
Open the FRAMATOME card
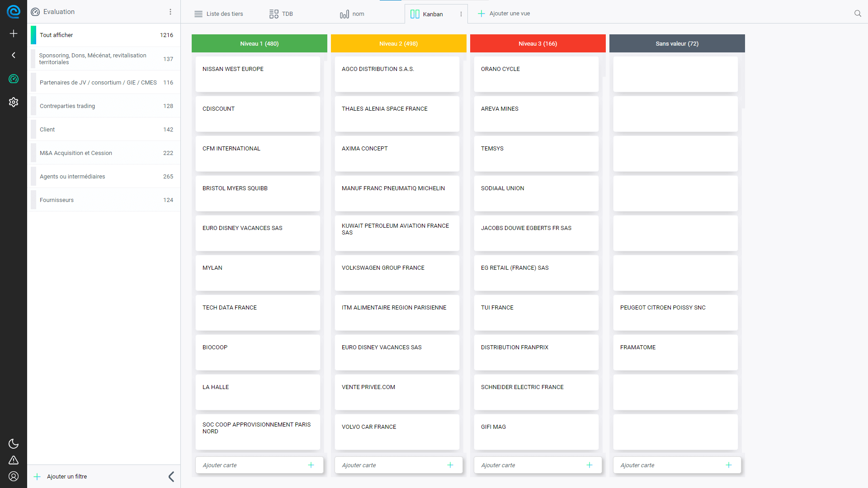(675, 352)
